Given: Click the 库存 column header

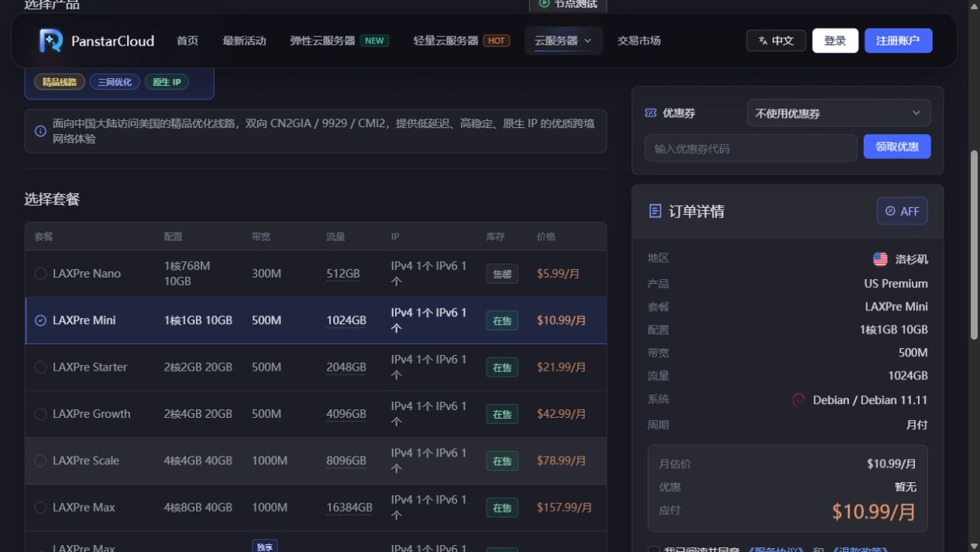Looking at the screenshot, I should 496,236.
